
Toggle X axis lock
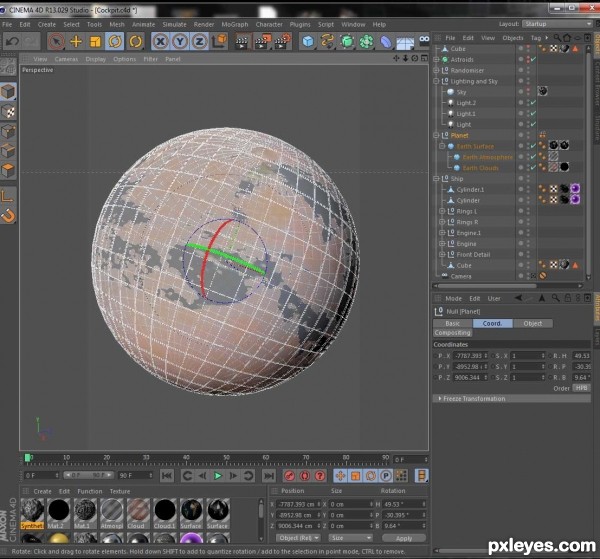click(x=161, y=41)
